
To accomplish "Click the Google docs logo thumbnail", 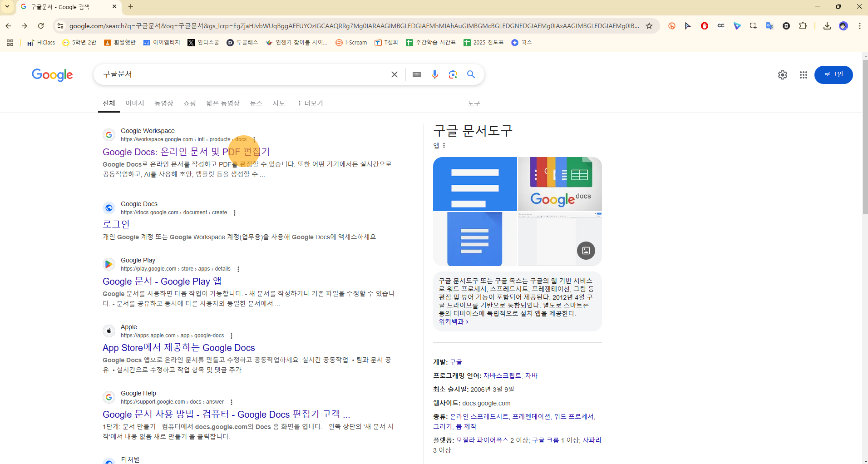I will [x=560, y=184].
